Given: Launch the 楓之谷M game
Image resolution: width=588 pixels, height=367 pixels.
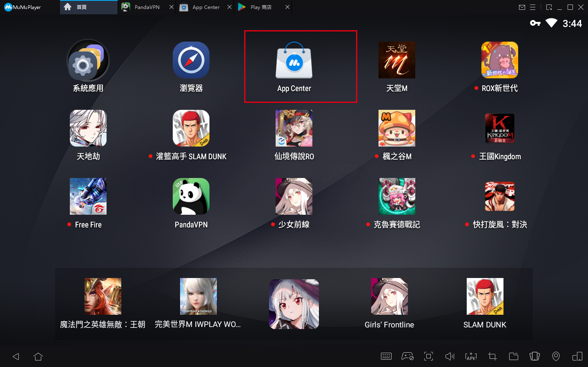Looking at the screenshot, I should pyautogui.click(x=397, y=128).
